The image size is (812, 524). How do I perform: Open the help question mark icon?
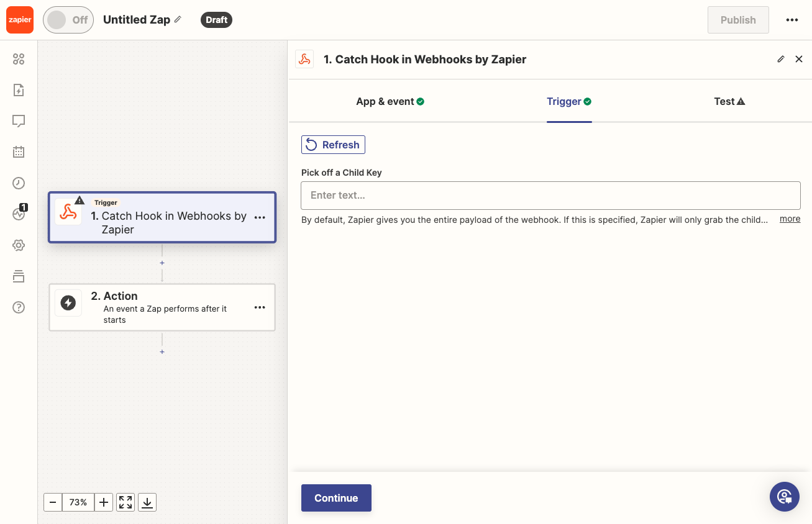pos(19,307)
